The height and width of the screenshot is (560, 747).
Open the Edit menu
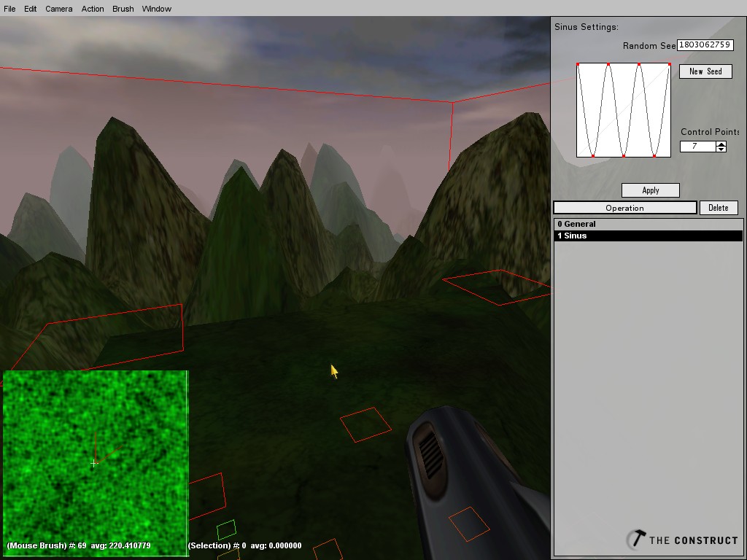pos(31,9)
